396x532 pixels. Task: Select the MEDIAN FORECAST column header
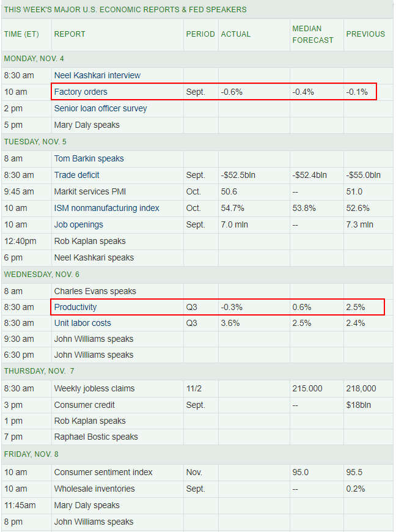click(313, 34)
